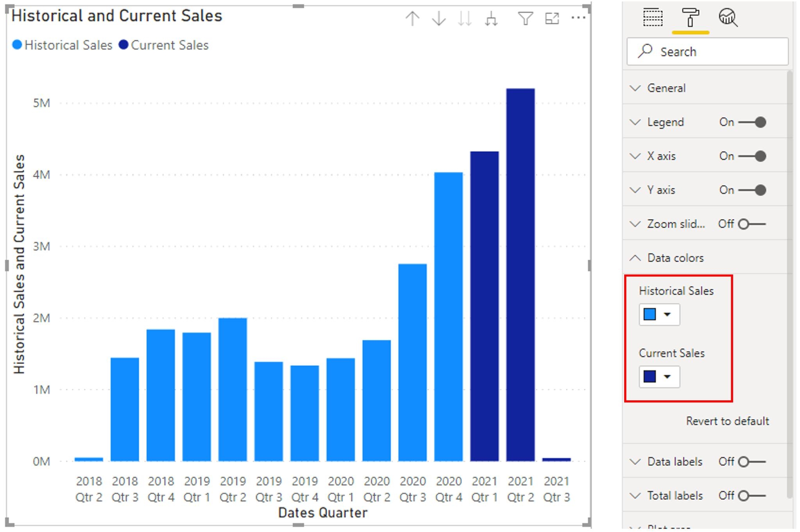
Task: Select the 2021 Qtr 1 bar
Action: (x=484, y=306)
